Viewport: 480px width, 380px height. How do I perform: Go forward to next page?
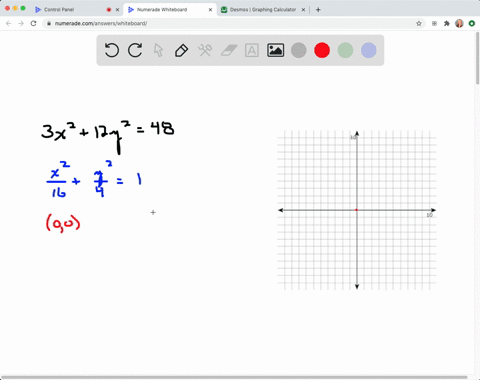21,23
